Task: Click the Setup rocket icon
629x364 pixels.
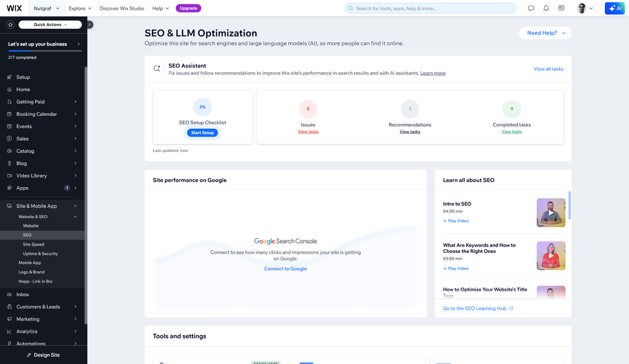Action: coord(9,77)
